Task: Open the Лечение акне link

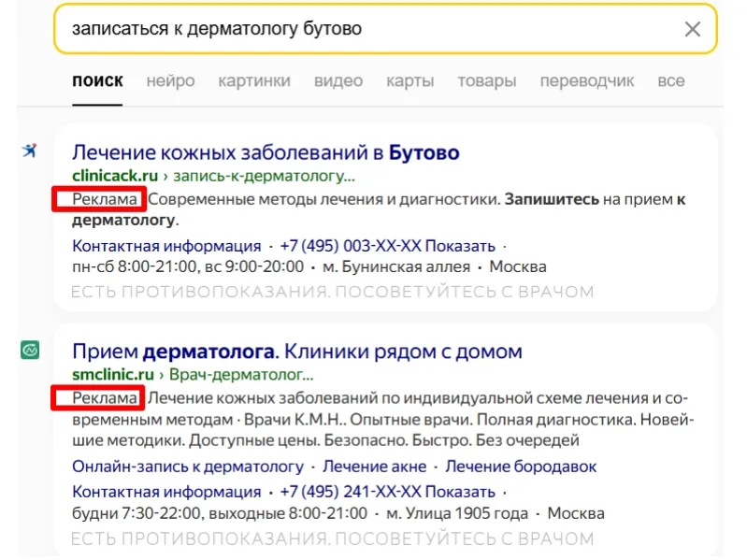Action: pyautogui.click(x=375, y=467)
